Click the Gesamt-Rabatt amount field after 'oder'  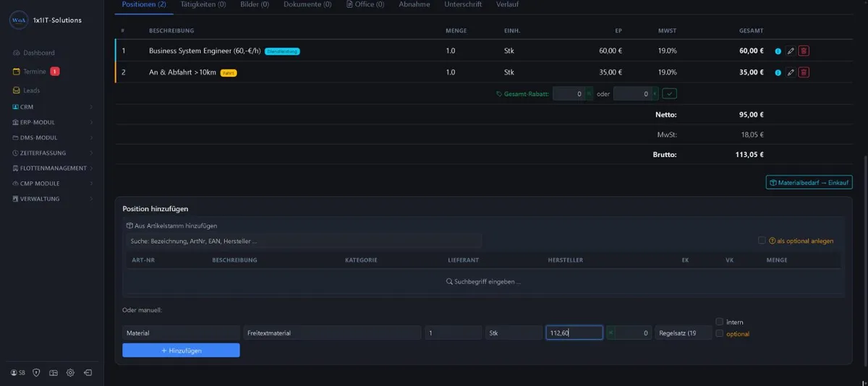click(632, 94)
